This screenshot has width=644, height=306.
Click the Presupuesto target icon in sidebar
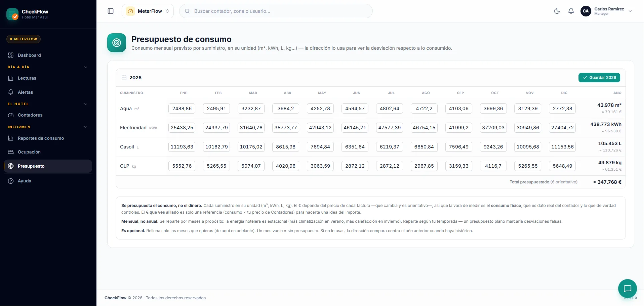(x=11, y=166)
